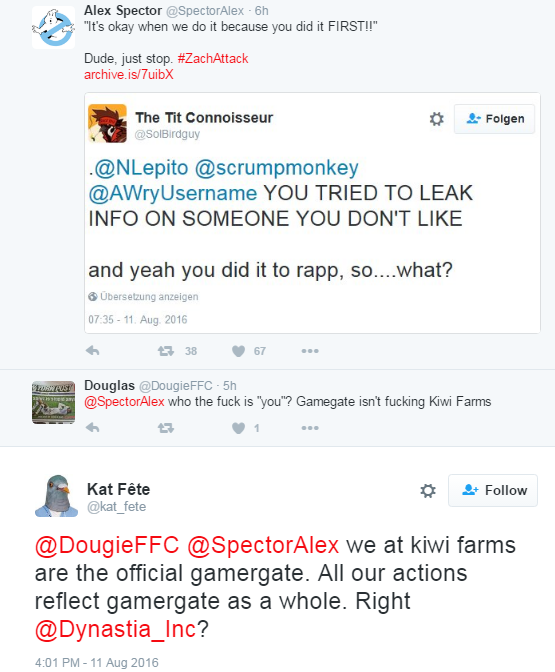
Task: Open Kat Fête's pigeon profile picture
Action: [x=56, y=496]
